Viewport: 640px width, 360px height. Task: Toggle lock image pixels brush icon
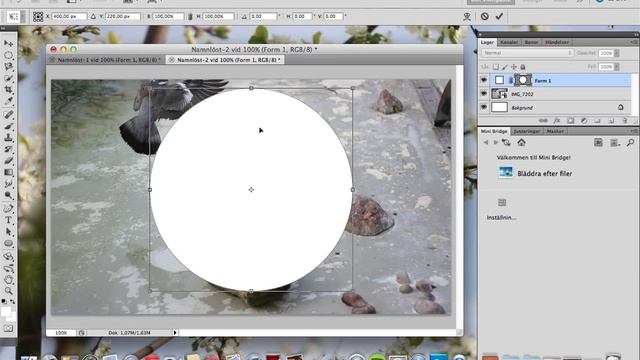click(505, 67)
